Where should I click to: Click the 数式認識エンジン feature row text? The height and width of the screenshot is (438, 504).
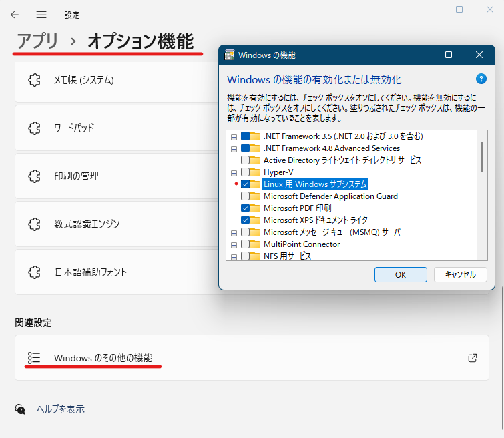[x=87, y=224]
